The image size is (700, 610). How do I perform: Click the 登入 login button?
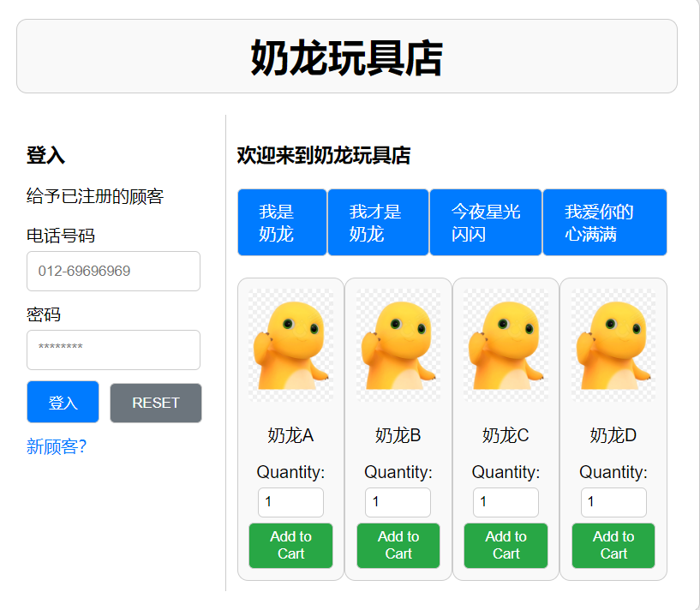62,401
